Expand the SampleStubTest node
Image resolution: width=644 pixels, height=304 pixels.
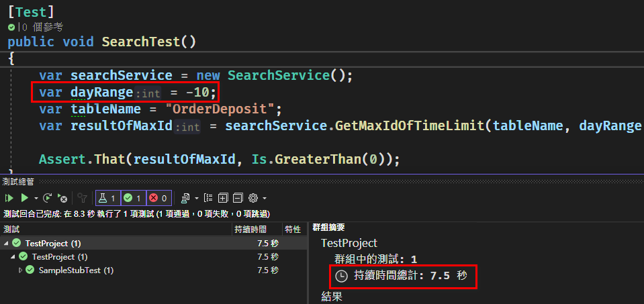point(21,270)
